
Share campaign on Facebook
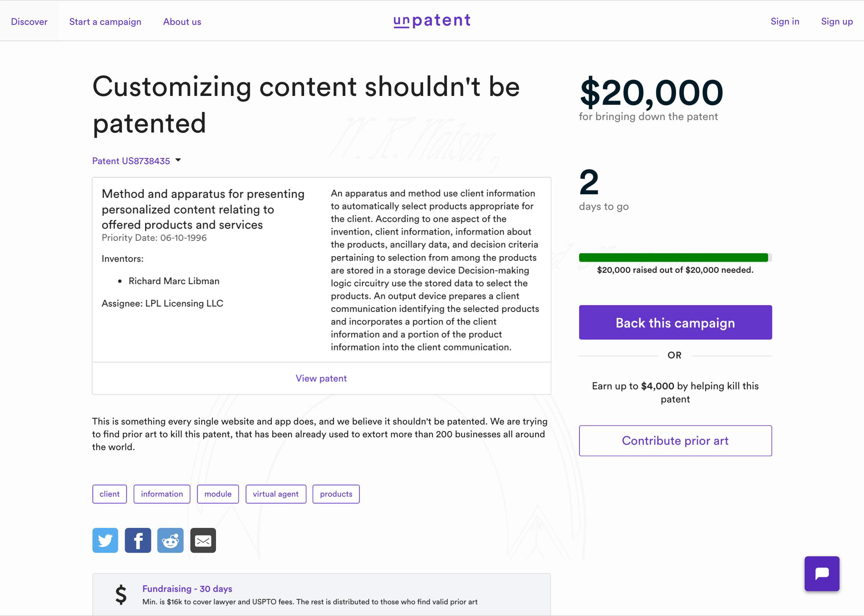point(138,540)
